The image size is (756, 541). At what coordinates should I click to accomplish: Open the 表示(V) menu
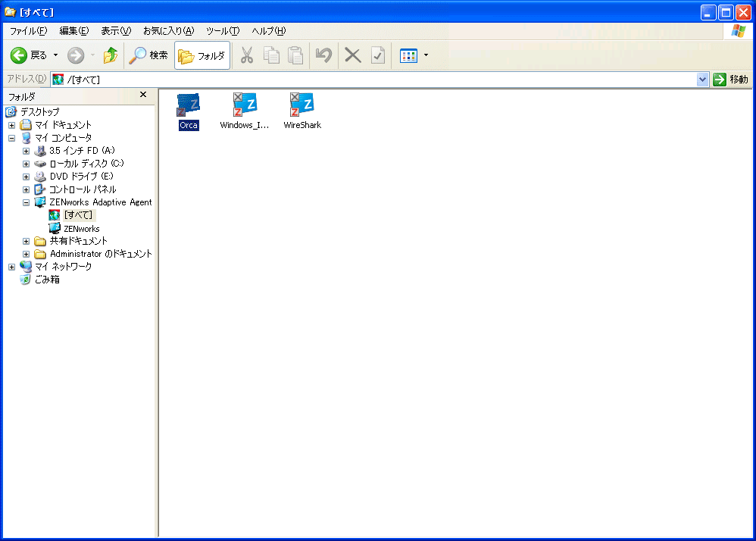click(116, 31)
